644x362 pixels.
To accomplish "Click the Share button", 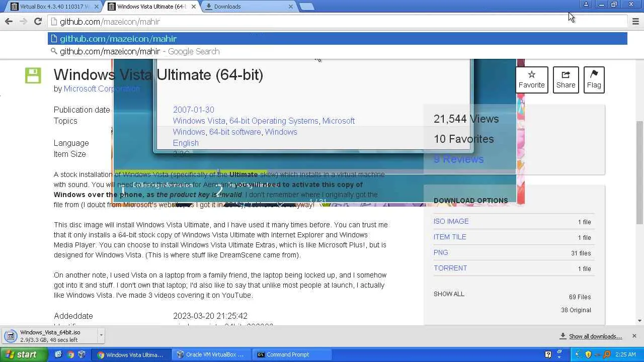I will point(566,79).
